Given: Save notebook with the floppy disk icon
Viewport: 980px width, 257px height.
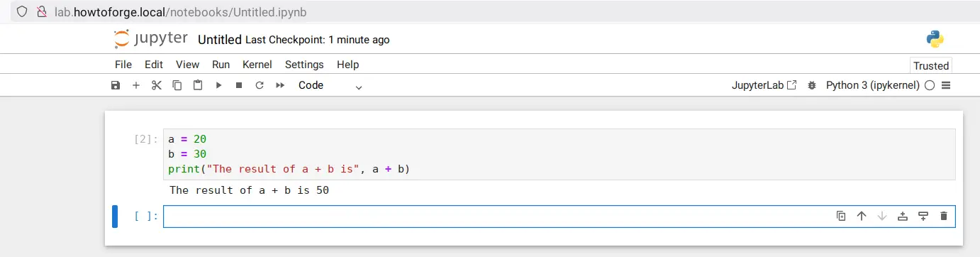Looking at the screenshot, I should pyautogui.click(x=116, y=85).
